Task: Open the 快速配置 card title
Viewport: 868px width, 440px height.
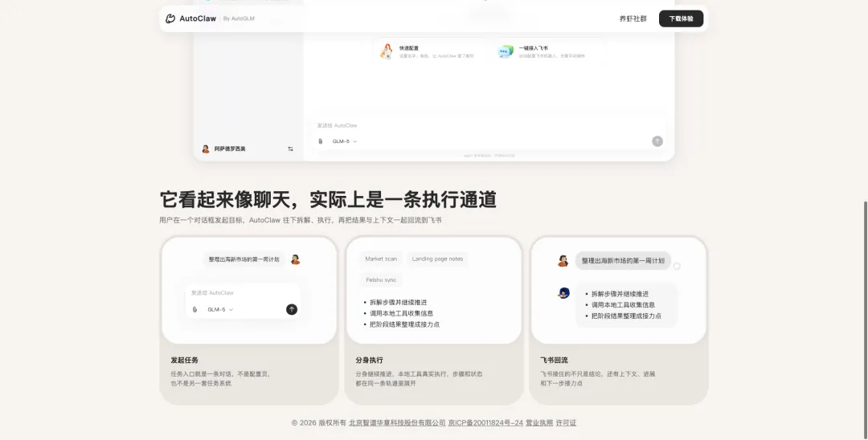Action: coord(409,48)
